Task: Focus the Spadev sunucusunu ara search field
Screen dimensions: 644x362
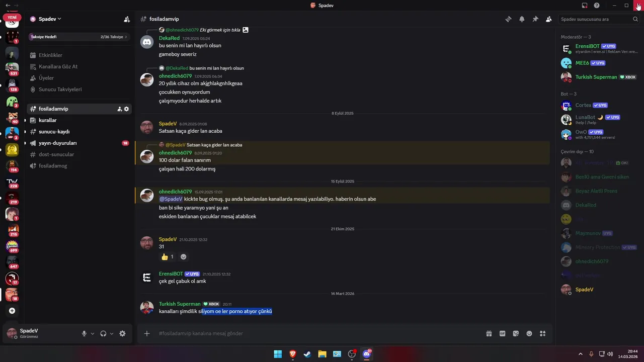Action: tap(599, 19)
